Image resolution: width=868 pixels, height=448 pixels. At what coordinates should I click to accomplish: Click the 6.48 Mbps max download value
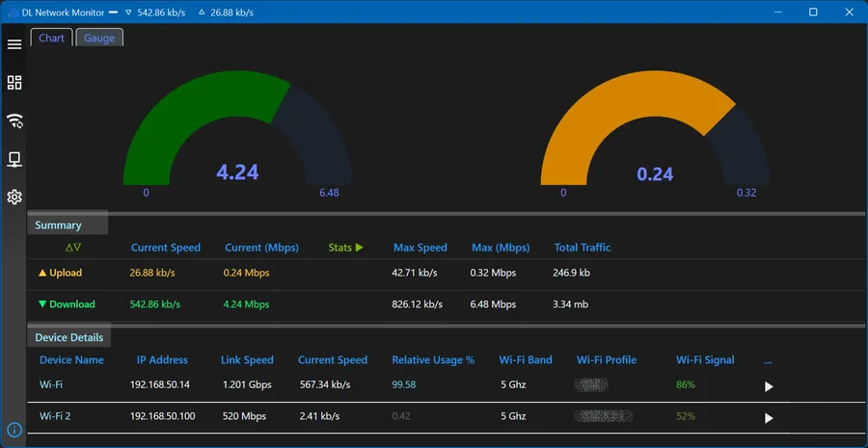(x=493, y=304)
